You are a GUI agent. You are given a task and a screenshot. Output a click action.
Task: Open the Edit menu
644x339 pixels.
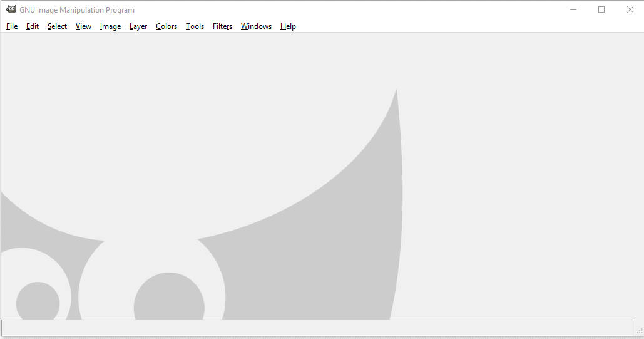(33, 26)
